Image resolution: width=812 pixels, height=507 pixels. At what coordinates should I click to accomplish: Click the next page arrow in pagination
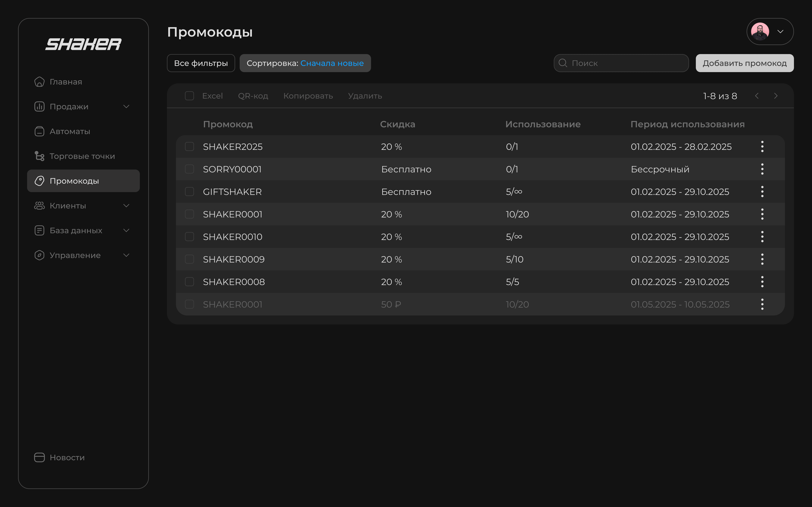pyautogui.click(x=775, y=96)
